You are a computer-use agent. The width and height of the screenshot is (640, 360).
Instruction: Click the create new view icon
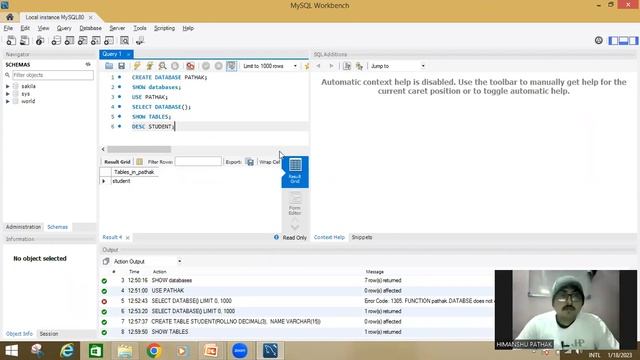[x=82, y=40]
